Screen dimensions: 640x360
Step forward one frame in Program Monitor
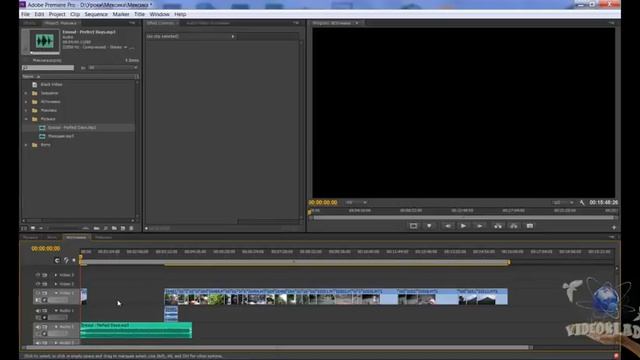pos(480,226)
